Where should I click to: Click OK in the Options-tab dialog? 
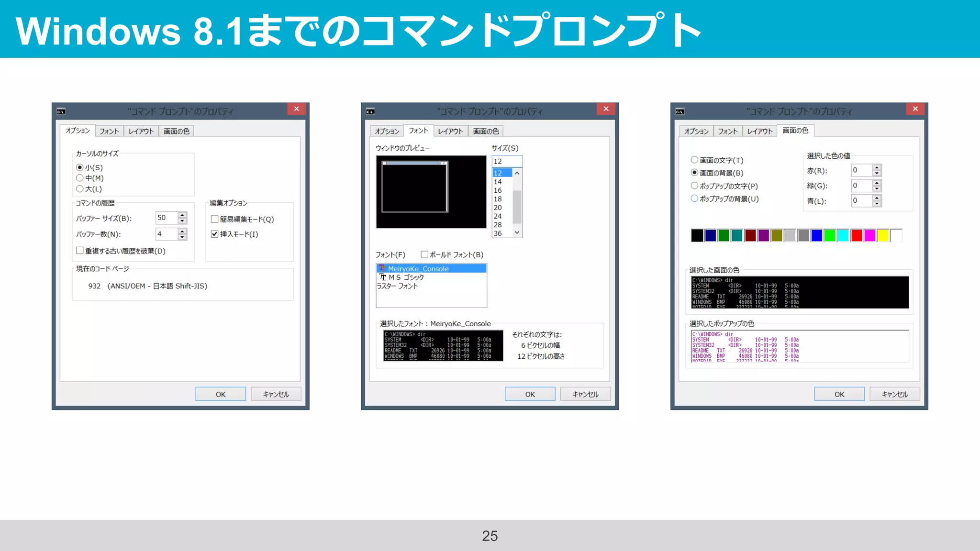point(221,394)
